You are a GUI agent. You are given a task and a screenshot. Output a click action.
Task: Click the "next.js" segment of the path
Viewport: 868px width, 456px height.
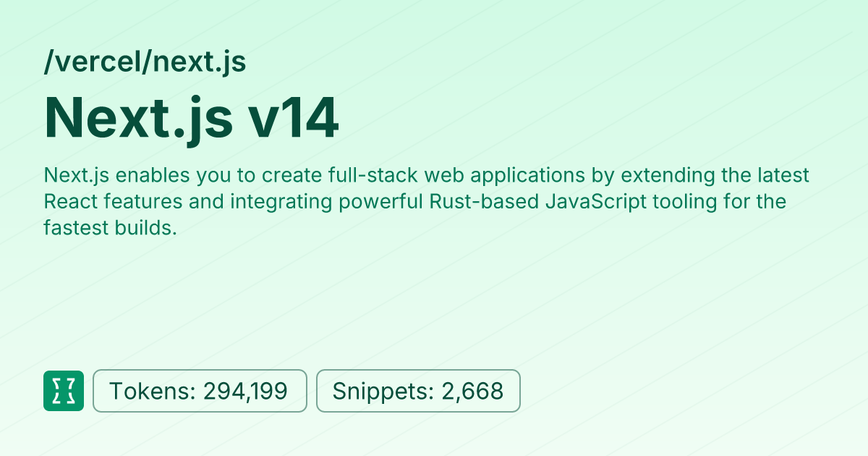point(200,62)
